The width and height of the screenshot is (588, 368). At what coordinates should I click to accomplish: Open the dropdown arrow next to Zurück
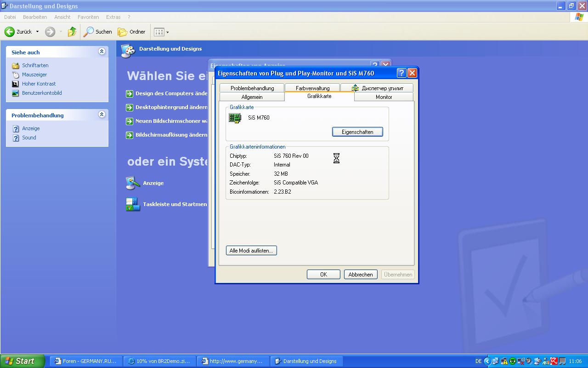[x=38, y=32]
